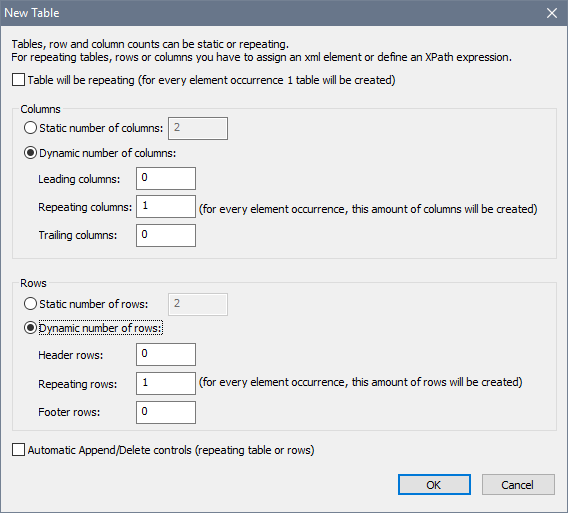Image resolution: width=568 pixels, height=513 pixels.
Task: Select Static number of columns option
Action: pyautogui.click(x=30, y=128)
